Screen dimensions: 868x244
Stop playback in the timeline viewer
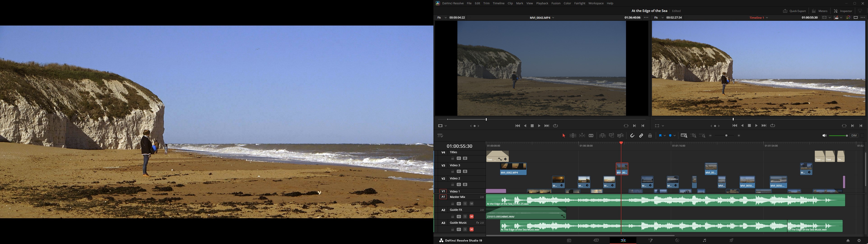click(749, 126)
